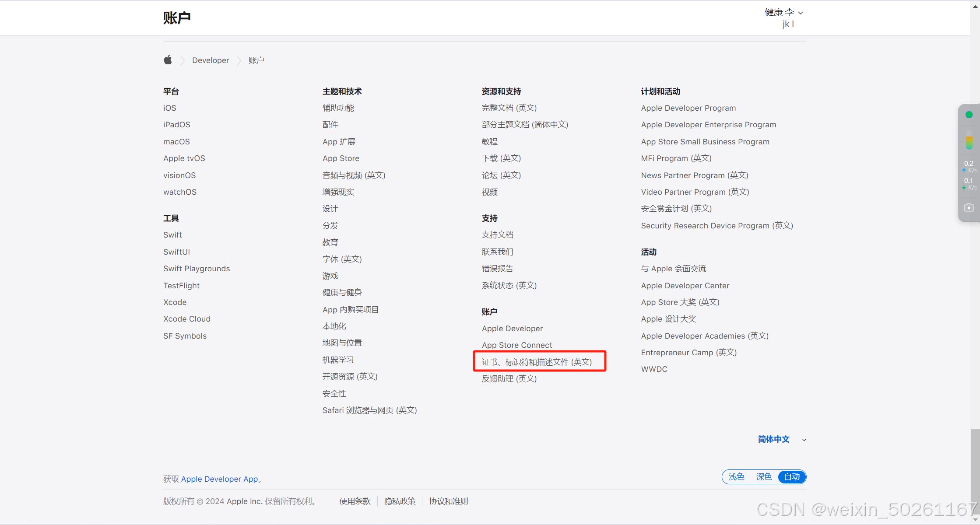Open the 简体中文 language selector
This screenshot has height=525, width=980.
pyautogui.click(x=773, y=439)
